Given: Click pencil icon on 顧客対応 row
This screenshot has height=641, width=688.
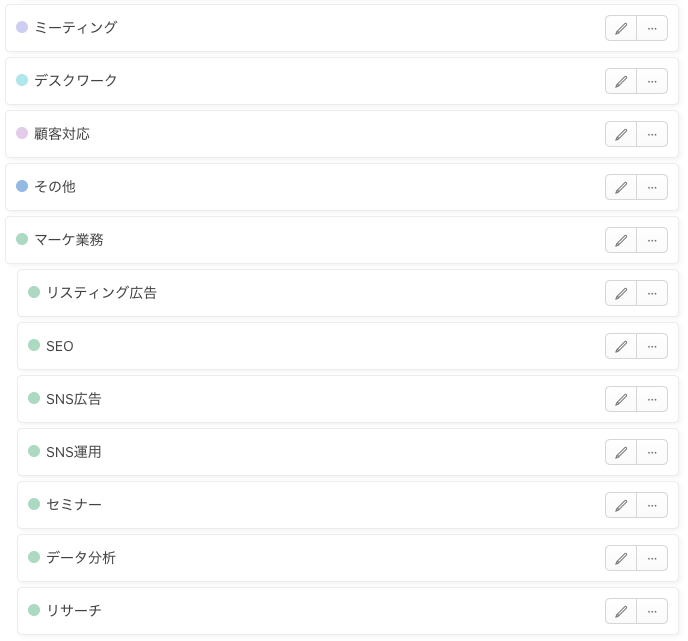Looking at the screenshot, I should click(x=621, y=134).
